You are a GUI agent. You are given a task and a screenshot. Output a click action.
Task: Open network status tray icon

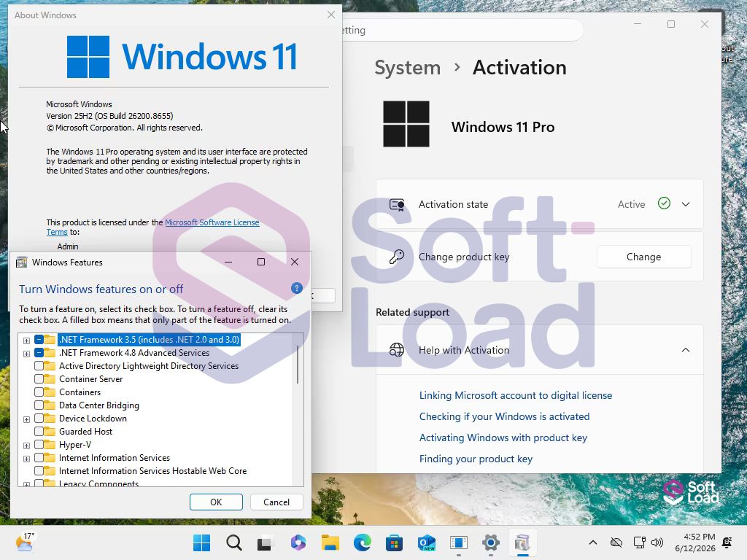point(639,542)
